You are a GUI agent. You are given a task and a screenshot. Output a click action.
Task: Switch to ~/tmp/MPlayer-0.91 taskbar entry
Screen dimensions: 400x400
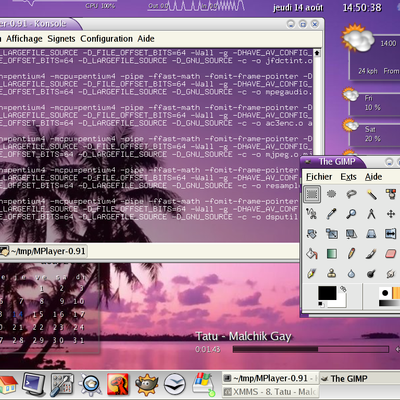coord(270,378)
